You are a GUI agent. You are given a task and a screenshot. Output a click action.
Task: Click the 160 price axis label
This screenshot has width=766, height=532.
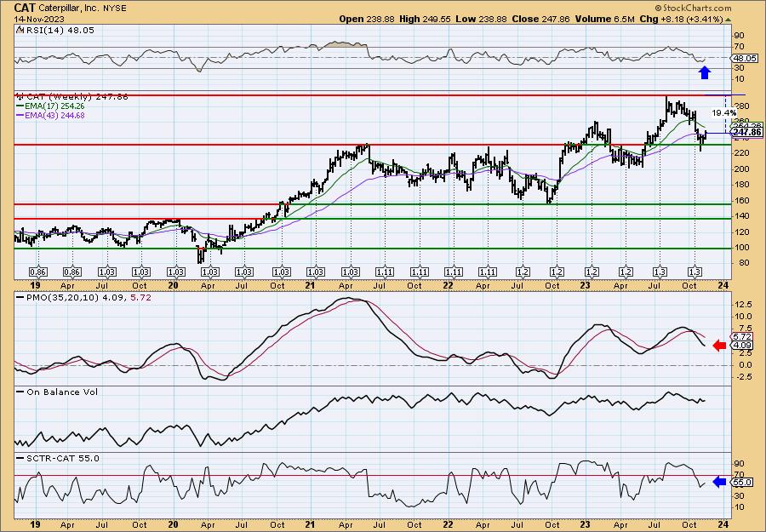point(740,200)
